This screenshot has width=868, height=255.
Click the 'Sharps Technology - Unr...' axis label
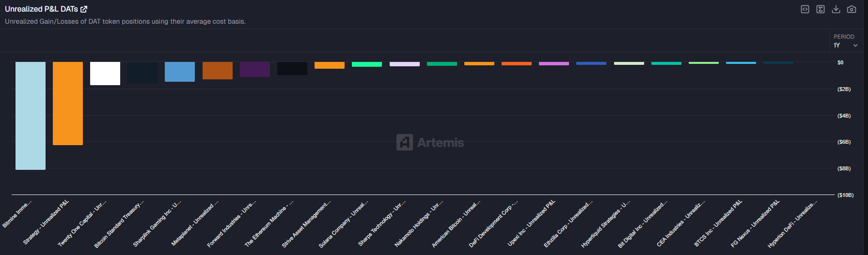pyautogui.click(x=382, y=223)
